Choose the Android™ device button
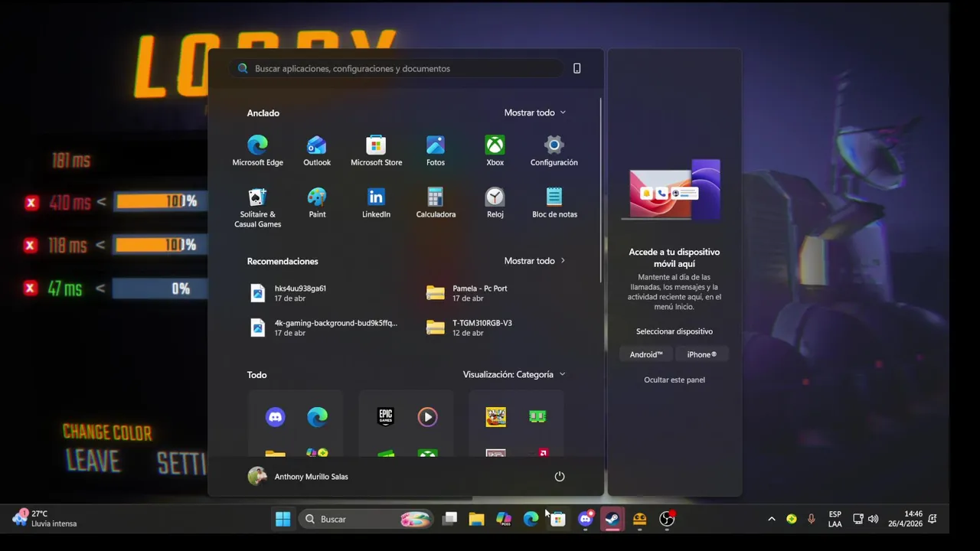Viewport: 980px width, 551px height. click(646, 354)
